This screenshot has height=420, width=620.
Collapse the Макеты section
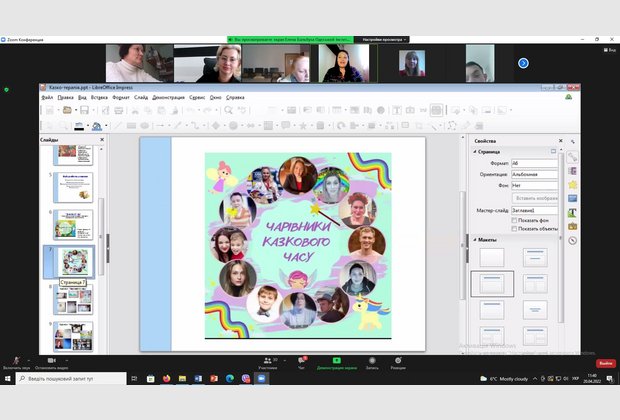475,240
